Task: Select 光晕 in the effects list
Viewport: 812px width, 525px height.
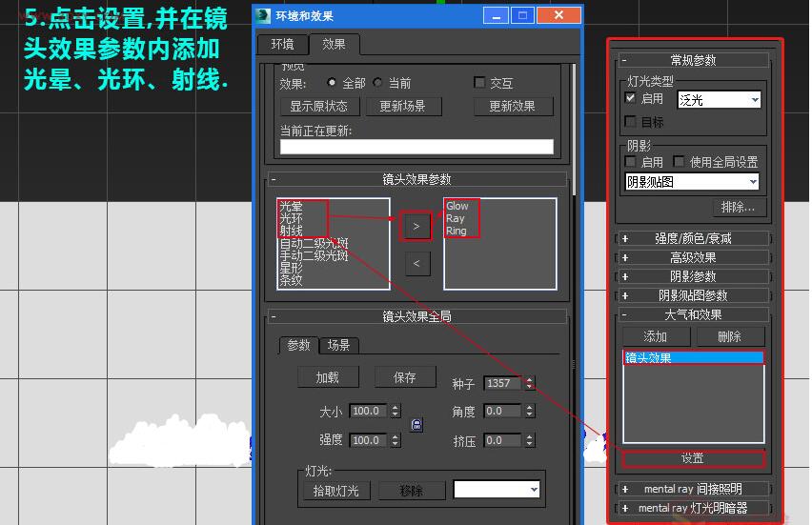Action: tap(291, 206)
